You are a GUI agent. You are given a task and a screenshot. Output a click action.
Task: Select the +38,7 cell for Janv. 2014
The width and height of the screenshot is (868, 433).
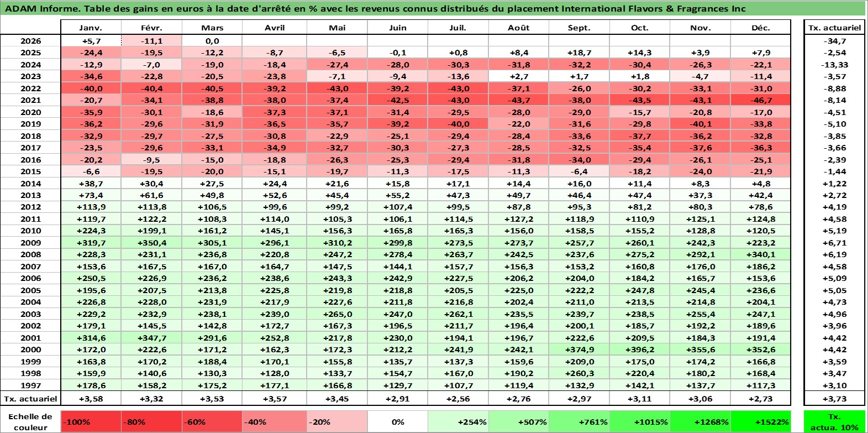[x=91, y=184]
